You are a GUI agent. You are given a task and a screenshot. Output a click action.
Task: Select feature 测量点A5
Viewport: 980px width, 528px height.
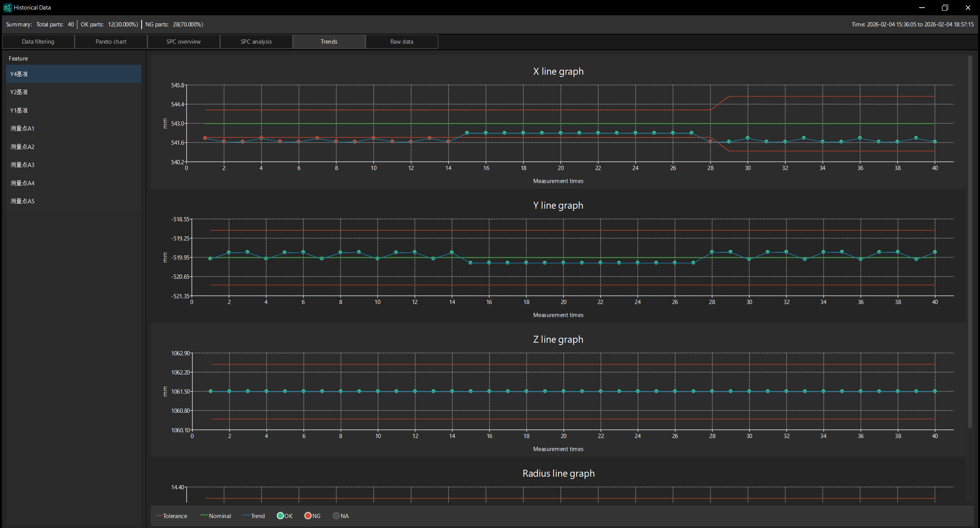pyautogui.click(x=22, y=201)
